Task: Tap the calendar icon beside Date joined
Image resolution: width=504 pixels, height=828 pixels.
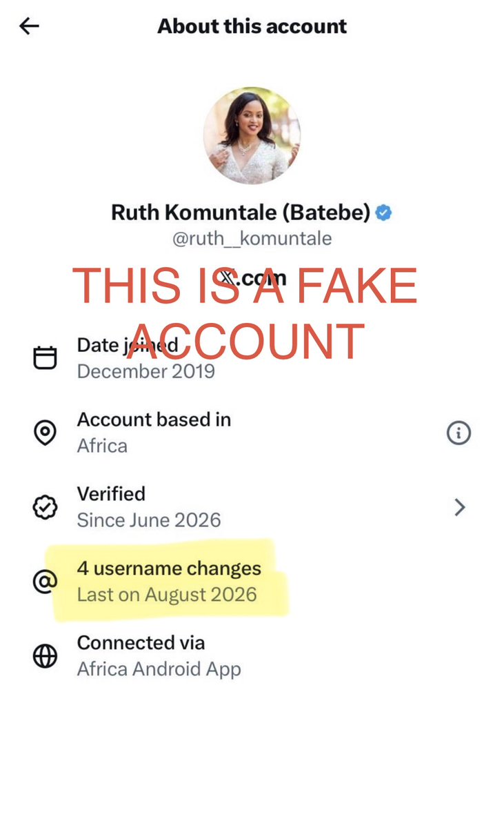Action: coord(46,357)
